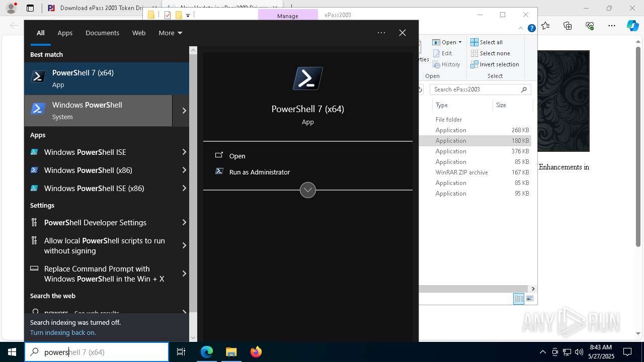The width and height of the screenshot is (644, 362).
Task: Click large PowerShell 7 icon in preview
Action: (x=308, y=78)
